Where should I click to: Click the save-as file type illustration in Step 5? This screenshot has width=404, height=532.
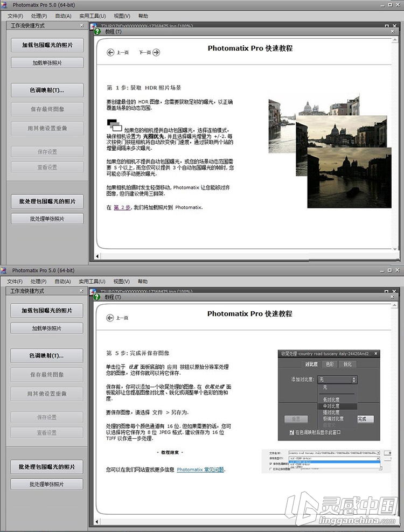click(x=327, y=461)
